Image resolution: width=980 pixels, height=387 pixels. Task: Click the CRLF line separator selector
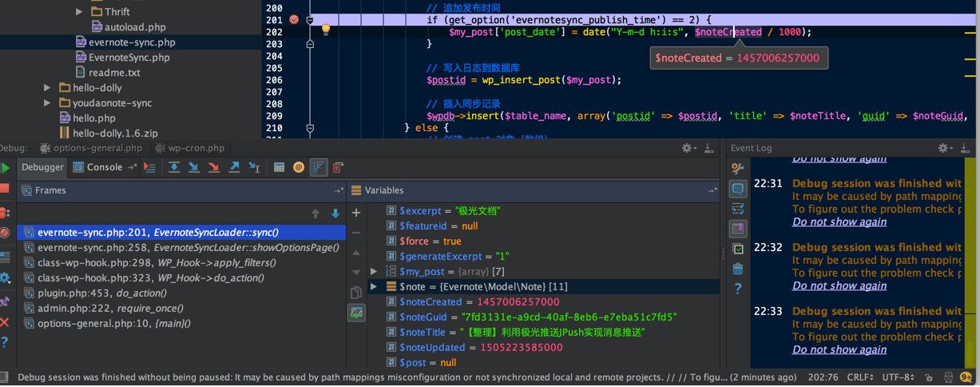pos(860,377)
